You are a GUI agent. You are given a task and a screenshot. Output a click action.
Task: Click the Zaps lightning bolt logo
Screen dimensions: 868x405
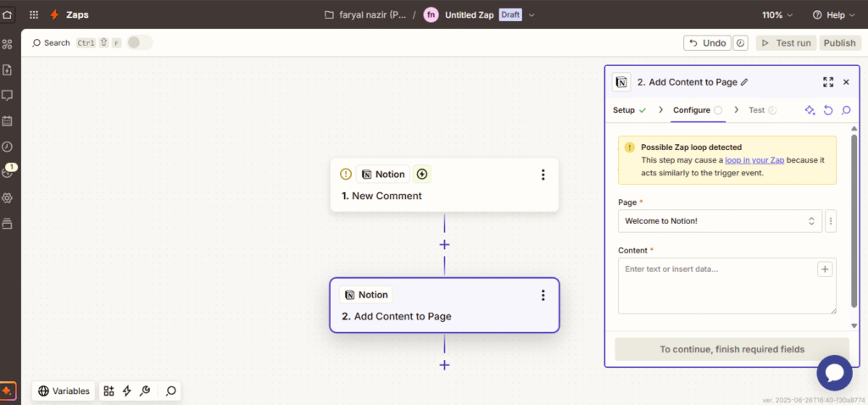[x=54, y=15]
